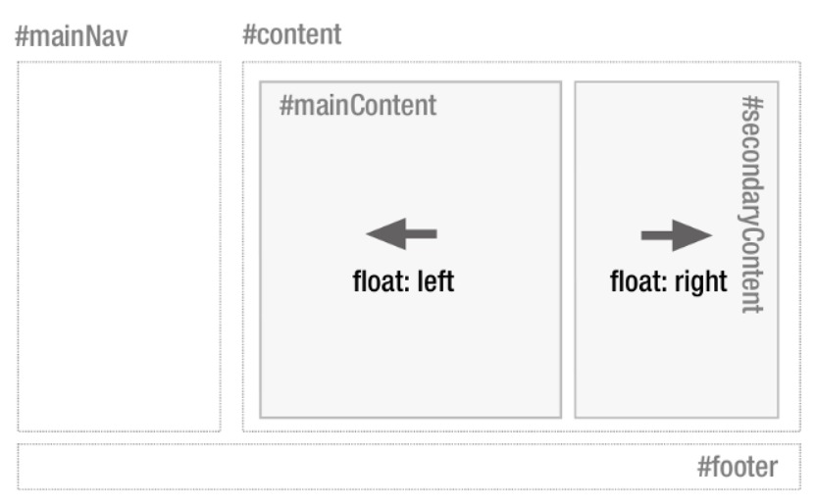Select the #mainNav heading label
Screen dimensions: 815x504
point(72,38)
